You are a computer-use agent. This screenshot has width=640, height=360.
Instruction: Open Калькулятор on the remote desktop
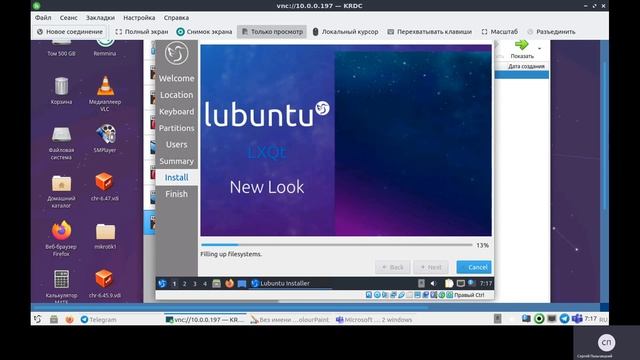61,286
